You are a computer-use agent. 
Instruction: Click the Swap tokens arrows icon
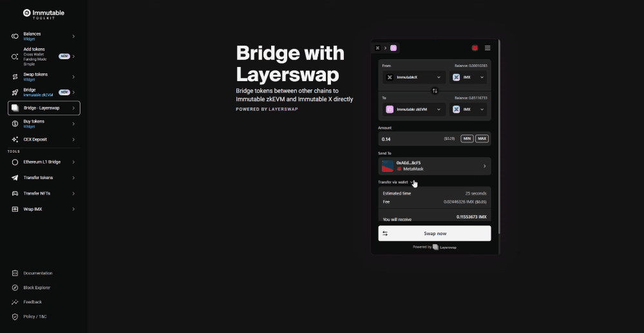[x=15, y=77]
